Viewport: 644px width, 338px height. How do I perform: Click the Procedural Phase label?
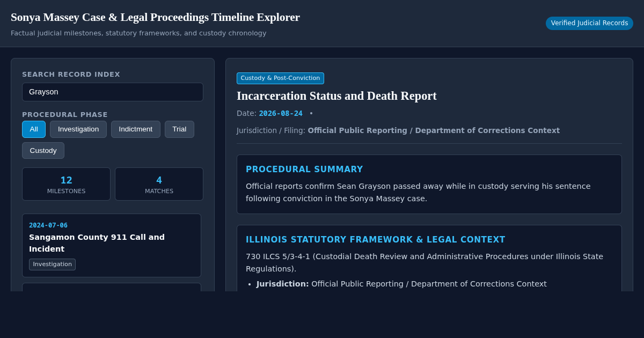click(x=65, y=114)
